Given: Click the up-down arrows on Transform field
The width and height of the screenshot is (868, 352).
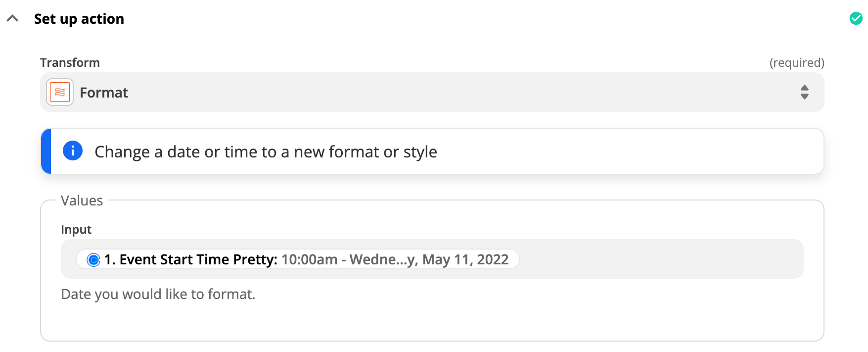Looking at the screenshot, I should tap(804, 92).
